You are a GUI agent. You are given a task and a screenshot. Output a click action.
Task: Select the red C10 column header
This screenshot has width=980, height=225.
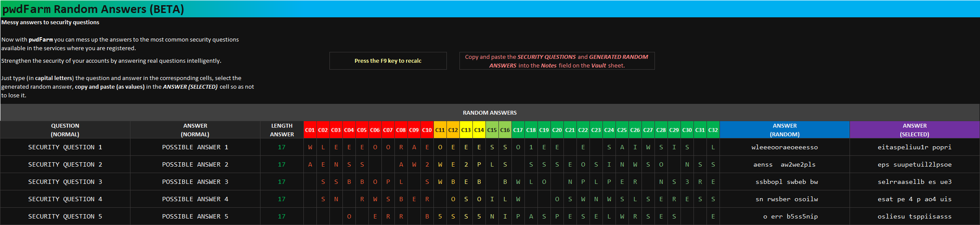[x=427, y=130]
